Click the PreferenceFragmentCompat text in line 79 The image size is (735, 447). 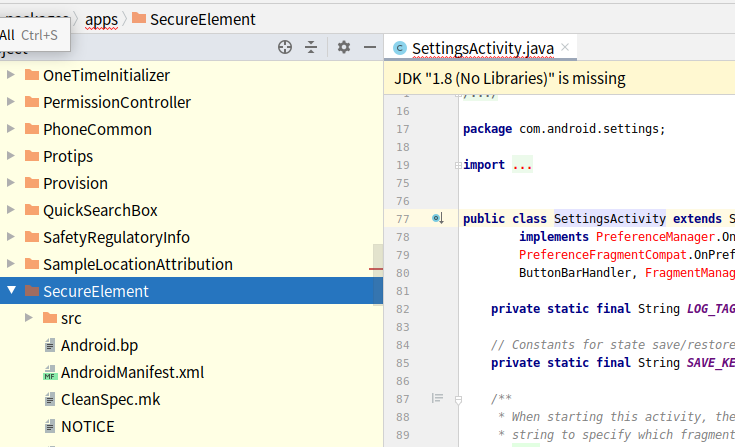point(602,255)
